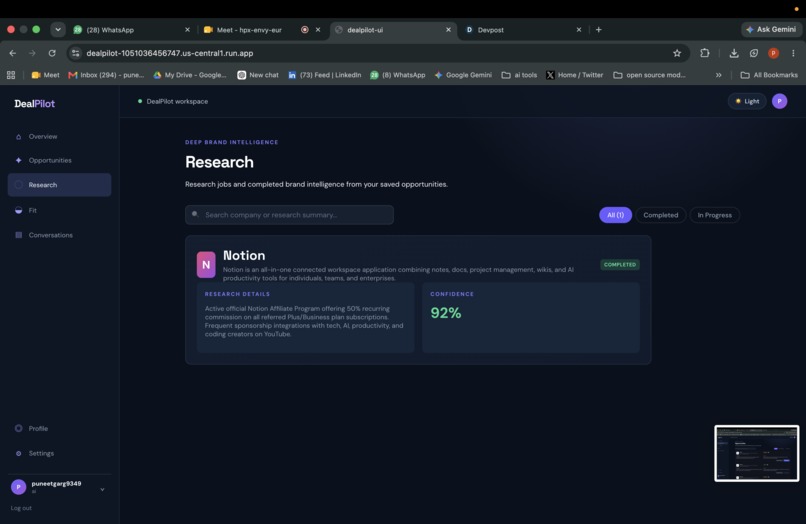Click the Profile ring icon
This screenshot has width=806, height=524.
coord(19,428)
